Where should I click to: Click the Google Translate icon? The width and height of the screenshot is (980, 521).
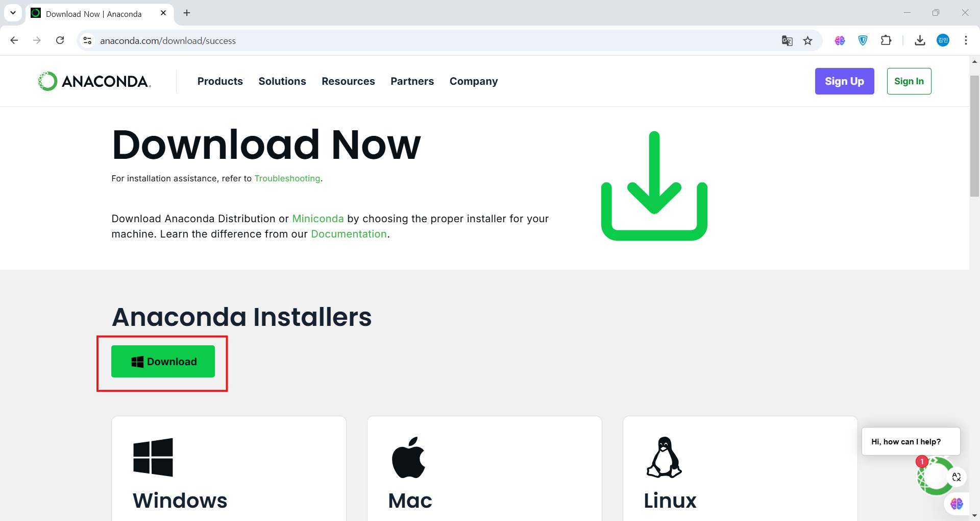787,40
